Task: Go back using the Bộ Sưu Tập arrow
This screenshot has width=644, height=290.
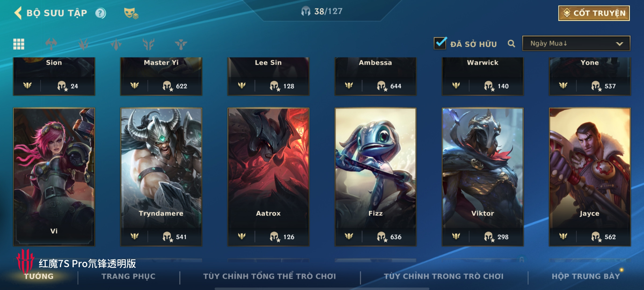Action: 18,13
